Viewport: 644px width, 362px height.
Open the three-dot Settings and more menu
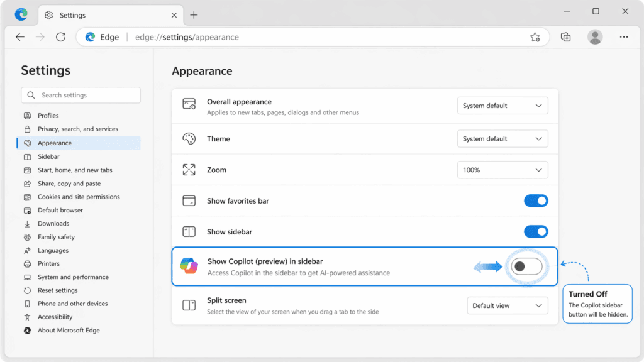(623, 37)
